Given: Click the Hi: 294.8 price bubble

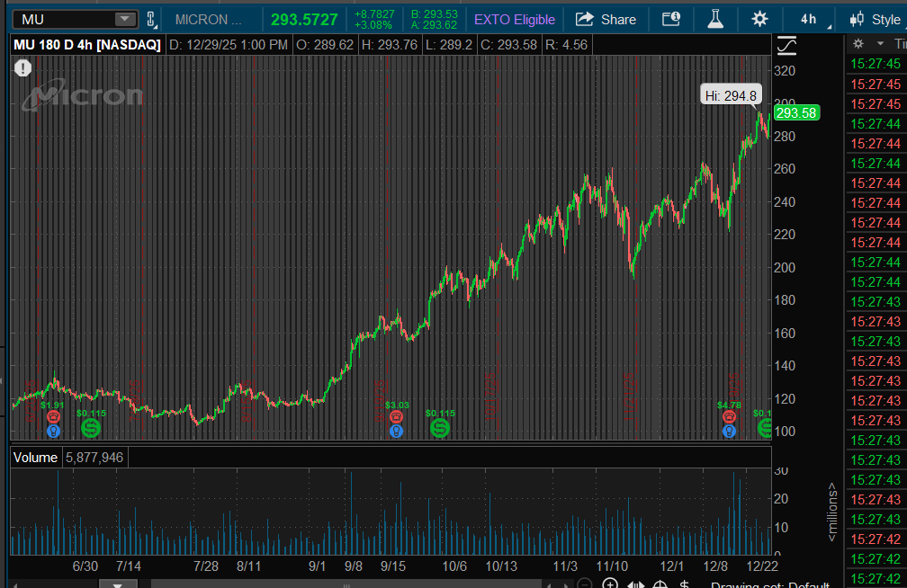Looking at the screenshot, I should pos(731,95).
